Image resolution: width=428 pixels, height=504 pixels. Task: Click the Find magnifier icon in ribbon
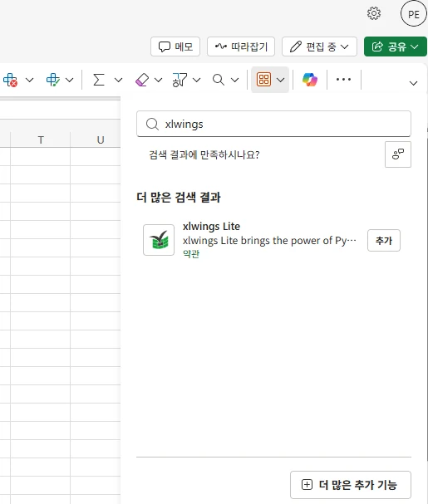click(x=219, y=80)
